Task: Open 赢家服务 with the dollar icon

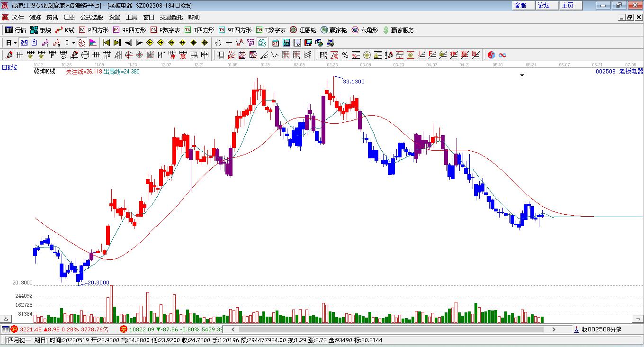Action: tap(398, 30)
